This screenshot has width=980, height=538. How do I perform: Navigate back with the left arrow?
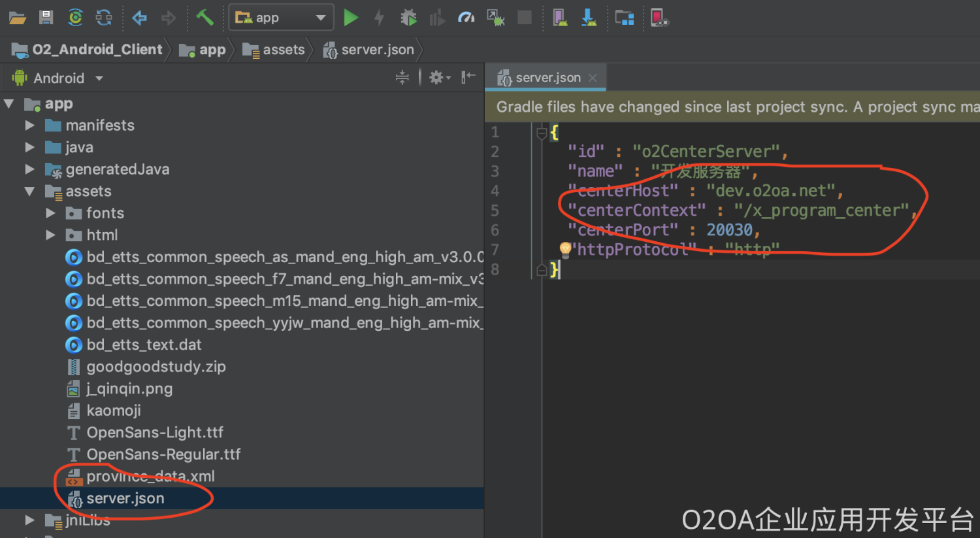point(139,18)
